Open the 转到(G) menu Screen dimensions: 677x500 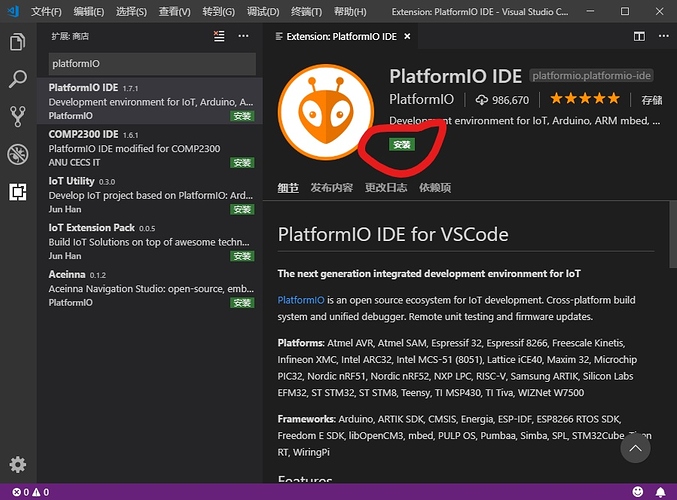coord(218,12)
